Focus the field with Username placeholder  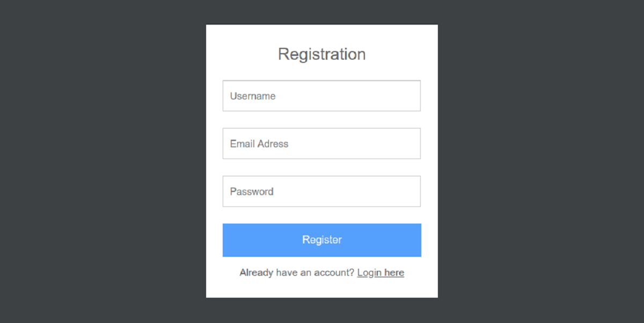[x=321, y=96]
